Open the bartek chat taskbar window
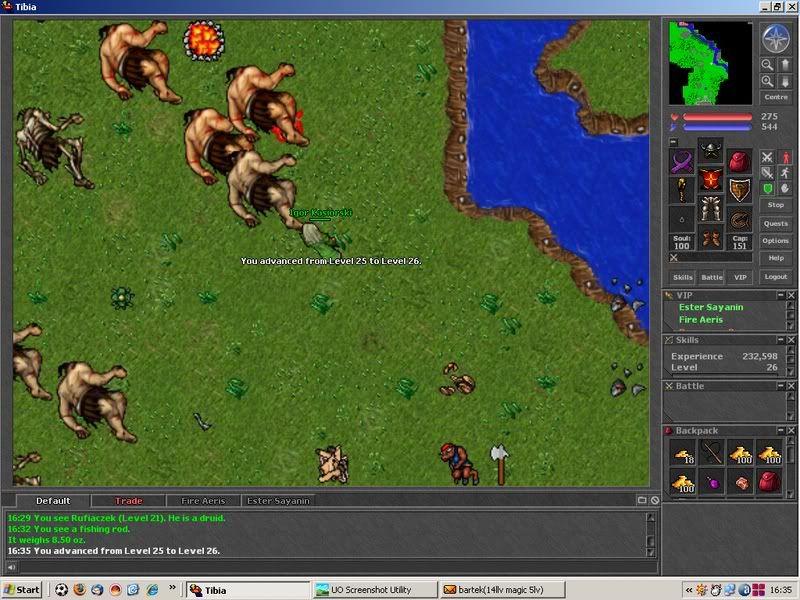The width and height of the screenshot is (800, 600). [x=503, y=590]
